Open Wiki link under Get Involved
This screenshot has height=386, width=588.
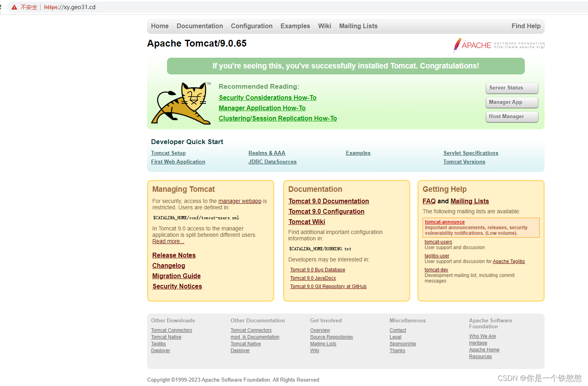pyautogui.click(x=314, y=351)
